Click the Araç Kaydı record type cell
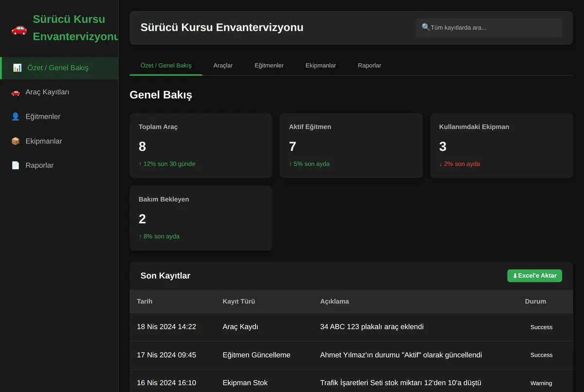The height and width of the screenshot is (392, 584). tap(240, 327)
